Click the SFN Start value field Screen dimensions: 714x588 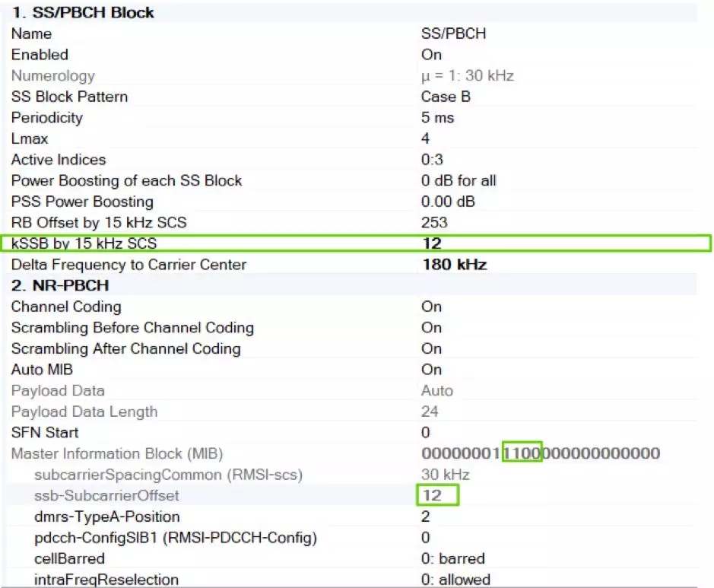426,433
